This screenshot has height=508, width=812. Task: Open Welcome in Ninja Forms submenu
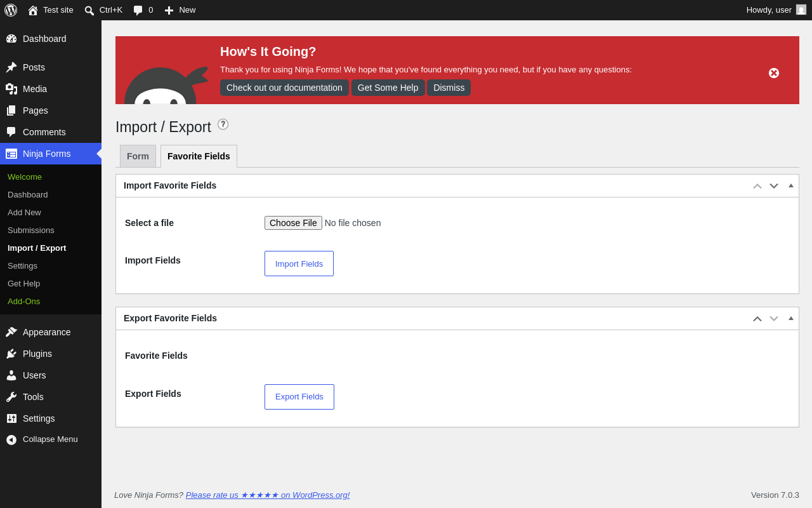(25, 177)
